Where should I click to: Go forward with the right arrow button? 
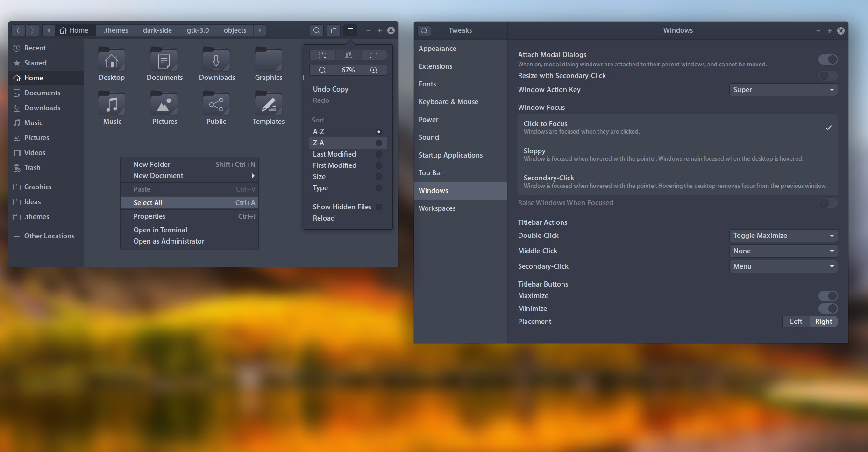pos(32,30)
